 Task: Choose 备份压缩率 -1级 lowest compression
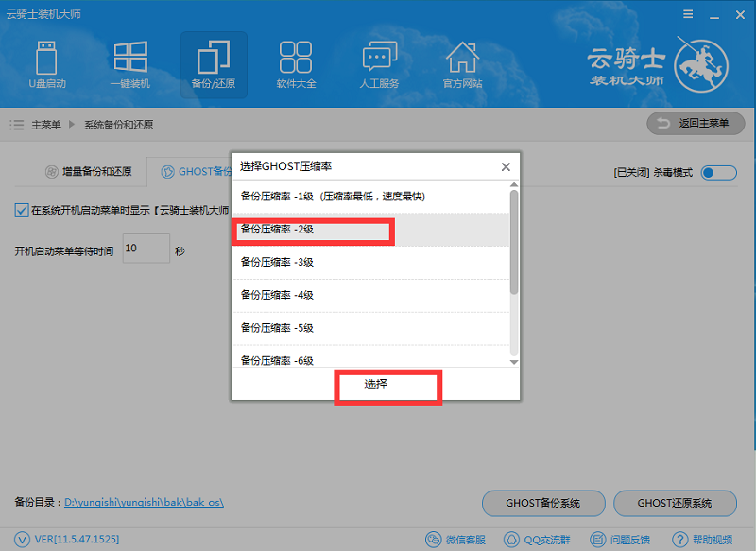[x=371, y=197]
